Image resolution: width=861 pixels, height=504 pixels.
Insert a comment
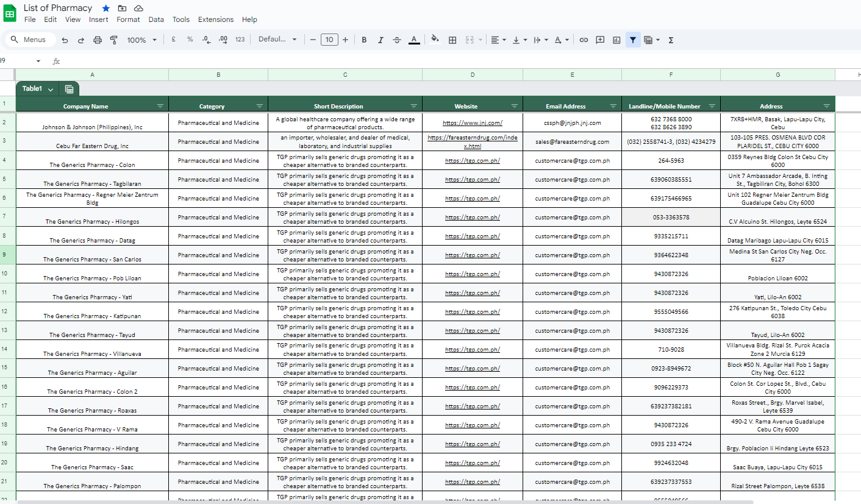point(600,40)
